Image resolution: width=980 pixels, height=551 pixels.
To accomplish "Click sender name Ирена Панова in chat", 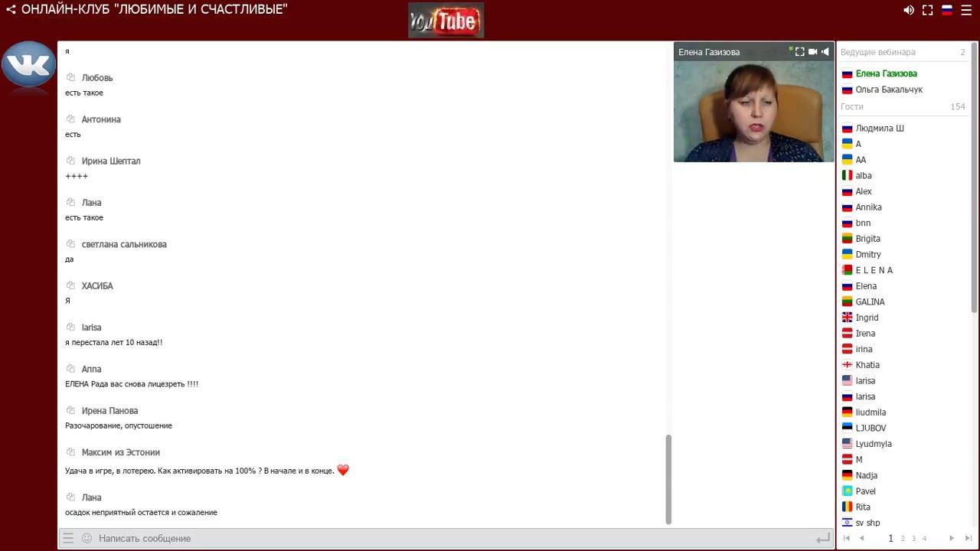I will [109, 411].
